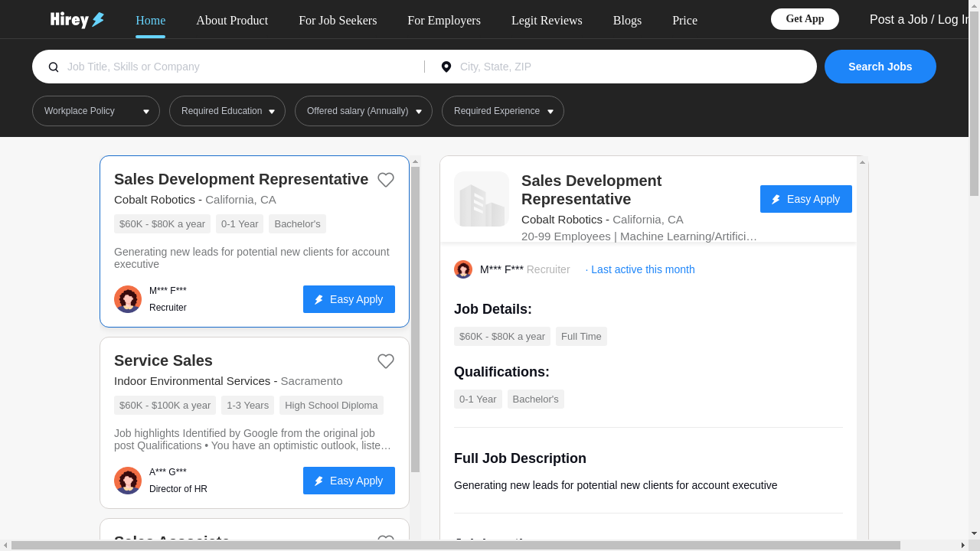The width and height of the screenshot is (980, 551).
Task: Click $60K - $100K a year tag
Action: (165, 406)
